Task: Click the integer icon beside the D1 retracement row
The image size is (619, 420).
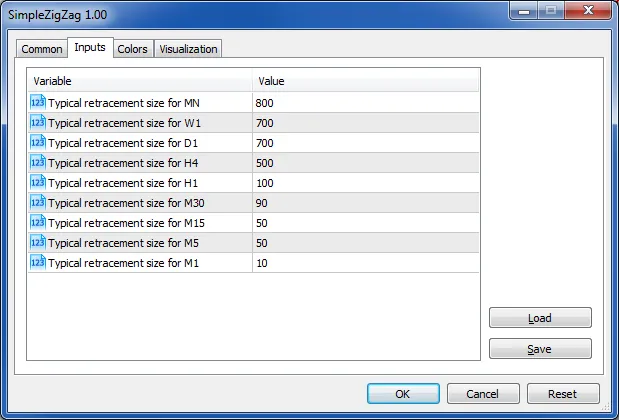Action: 38,142
